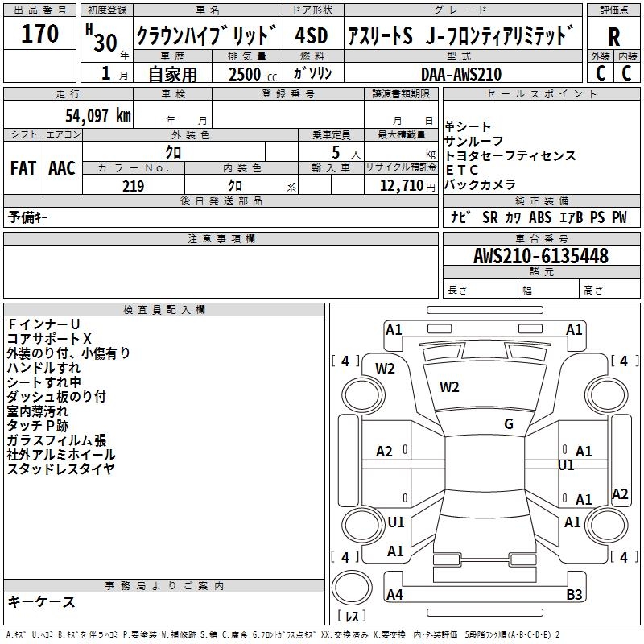Image resolution: width=644 pixels, height=644 pixels.
Task: Click サンルーフ in the sales points
Action: pos(474,142)
